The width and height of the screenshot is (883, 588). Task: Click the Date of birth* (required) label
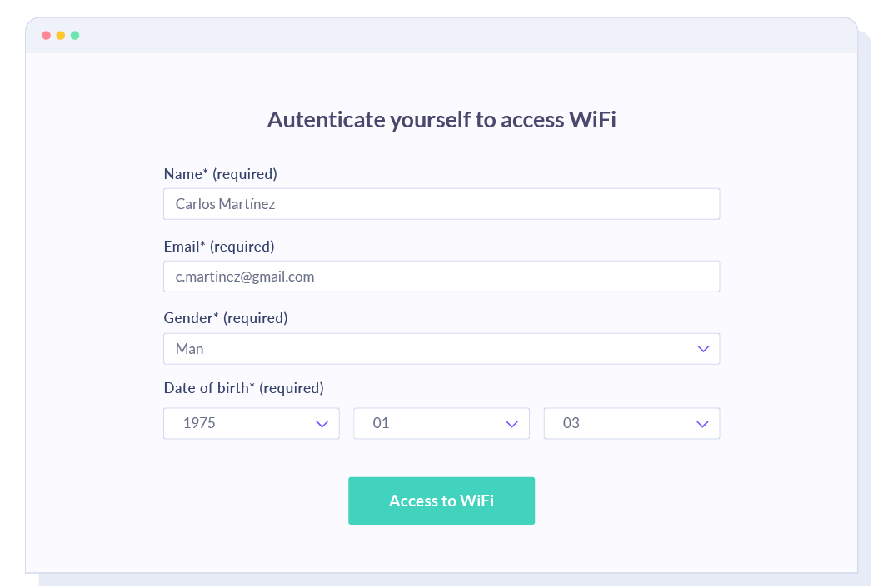244,388
